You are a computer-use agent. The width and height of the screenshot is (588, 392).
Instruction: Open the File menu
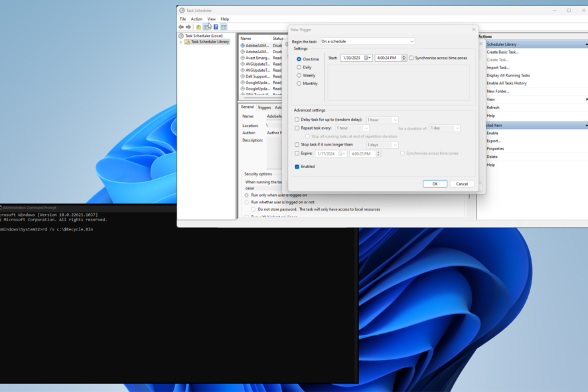tap(183, 19)
